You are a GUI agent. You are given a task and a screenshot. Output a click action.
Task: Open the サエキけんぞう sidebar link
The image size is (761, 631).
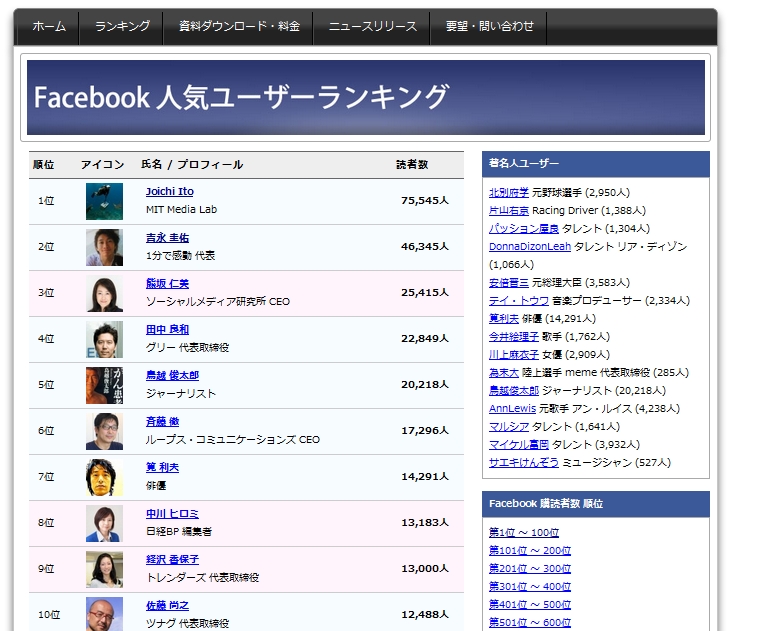pyautogui.click(x=524, y=463)
